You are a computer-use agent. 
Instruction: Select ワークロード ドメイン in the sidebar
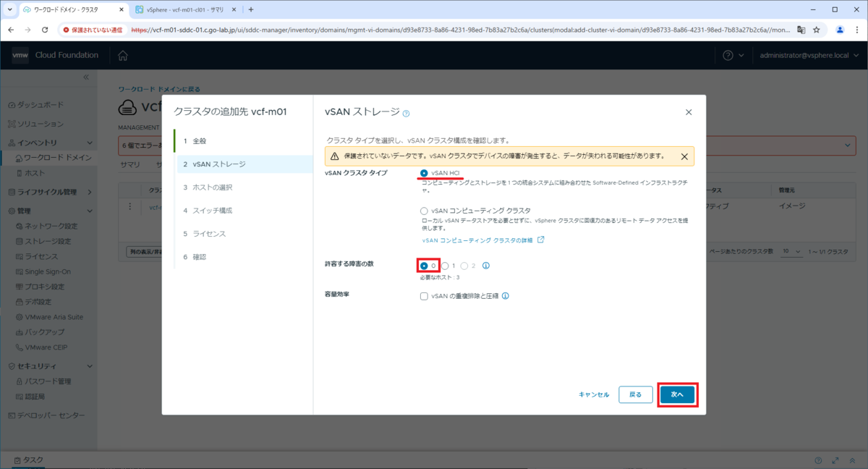point(53,158)
